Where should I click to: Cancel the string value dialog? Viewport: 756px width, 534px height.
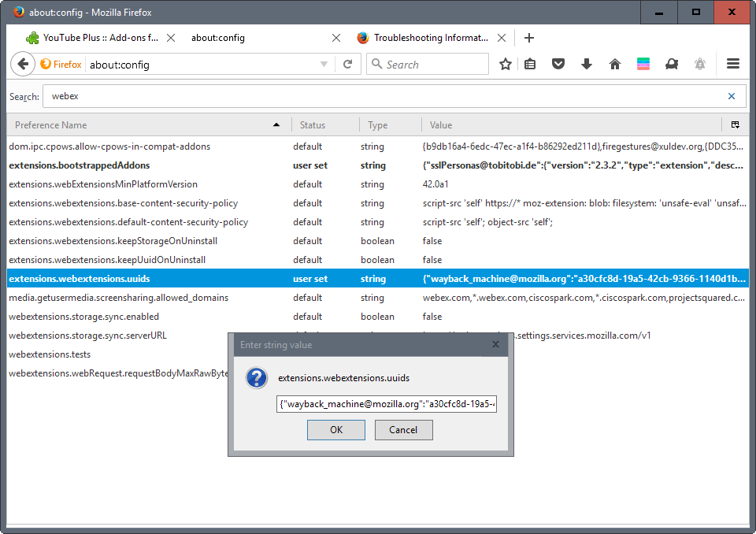tap(403, 430)
